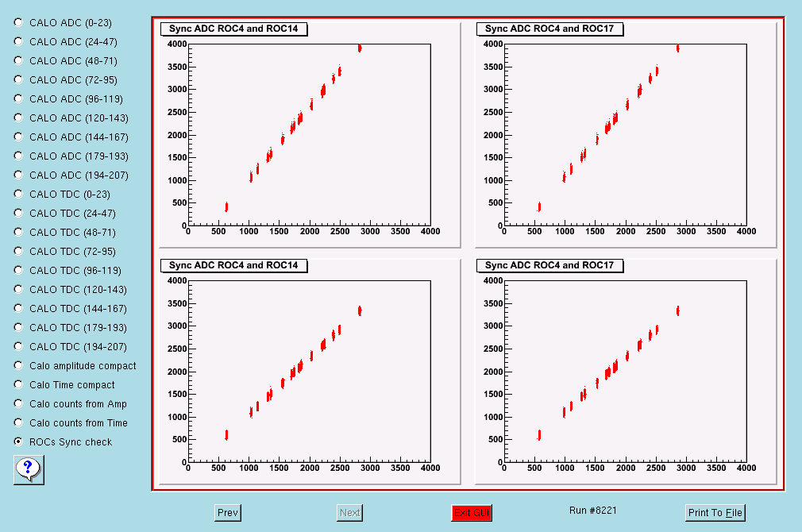Image resolution: width=802 pixels, height=532 pixels.
Task: Select CALO ADC (24-47) radio button
Action: (x=18, y=41)
